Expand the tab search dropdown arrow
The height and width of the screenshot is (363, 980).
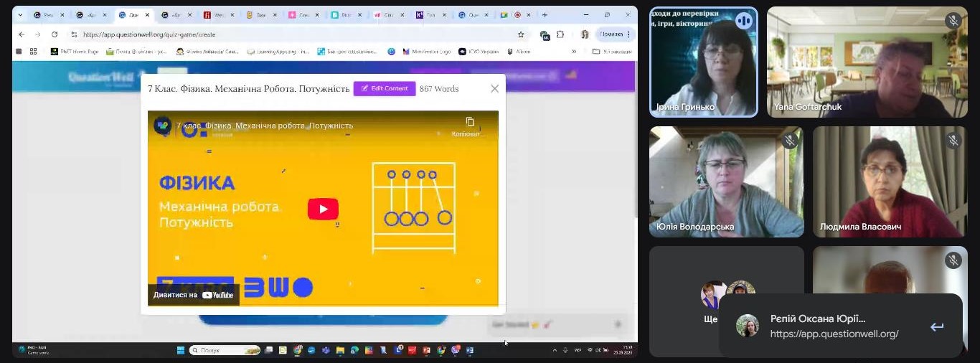tap(20, 15)
